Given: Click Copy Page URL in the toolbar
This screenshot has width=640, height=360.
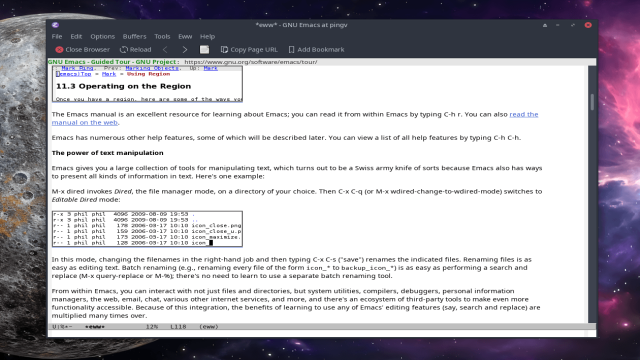Looking at the screenshot, I should [x=249, y=49].
